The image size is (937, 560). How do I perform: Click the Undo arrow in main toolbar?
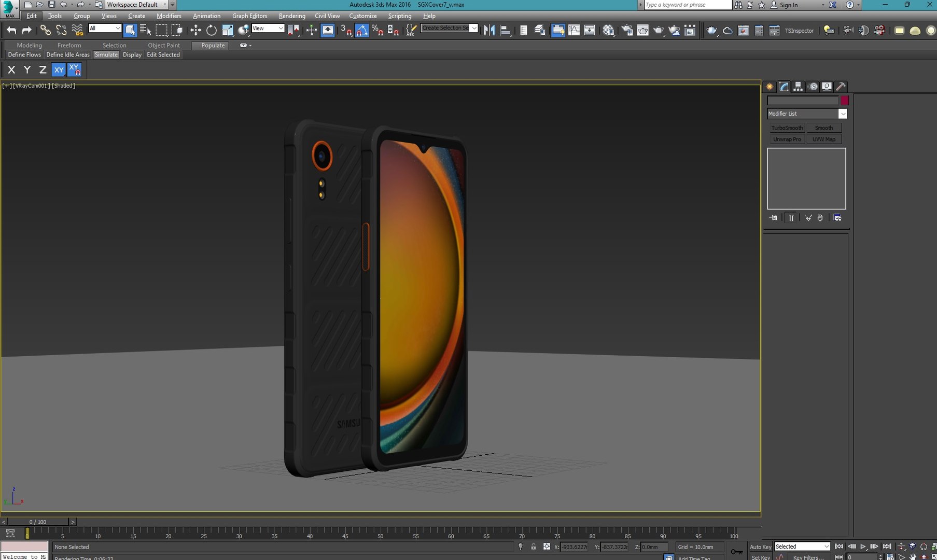pyautogui.click(x=11, y=30)
